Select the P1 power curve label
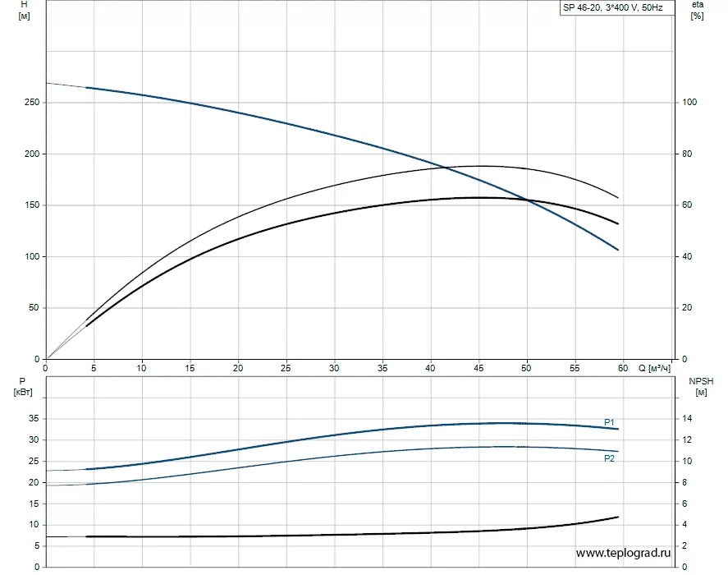This screenshot has width=728, height=575. pos(609,422)
